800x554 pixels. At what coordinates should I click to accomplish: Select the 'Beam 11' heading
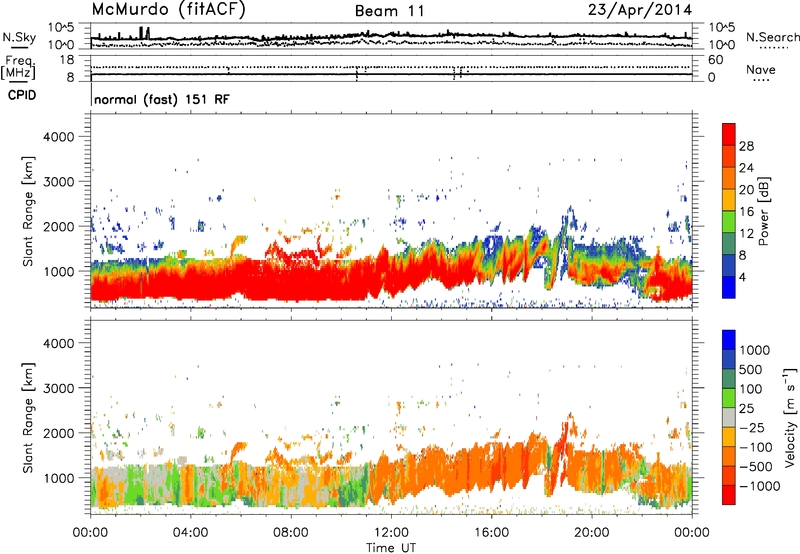[390, 11]
